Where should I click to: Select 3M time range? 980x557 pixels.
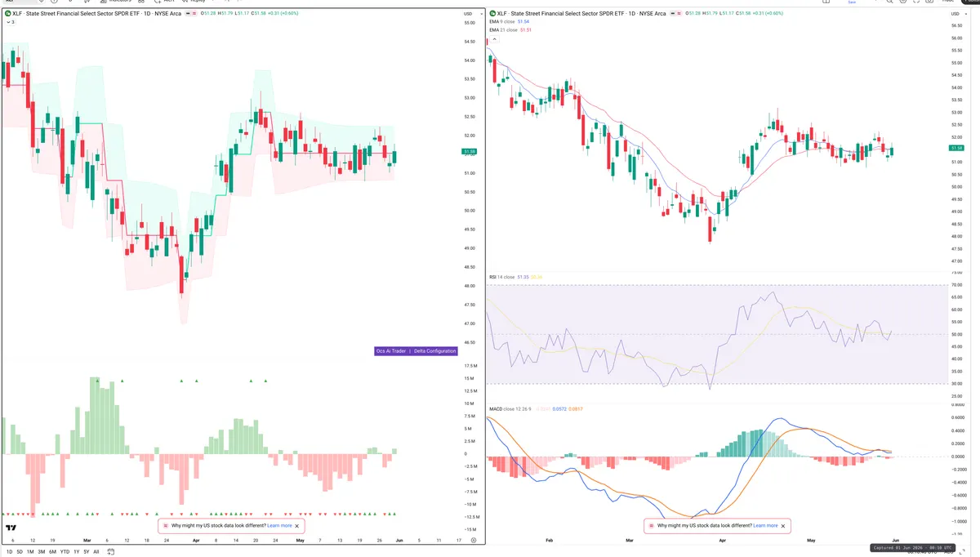(x=41, y=551)
